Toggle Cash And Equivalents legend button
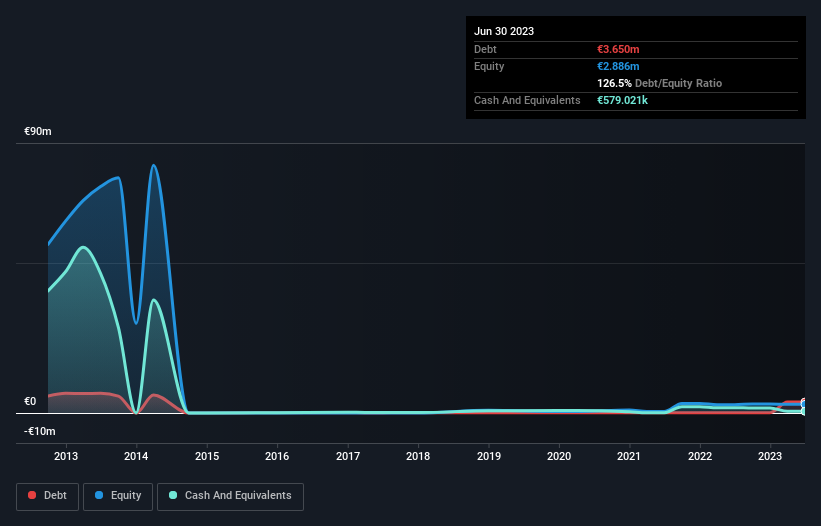 [230, 496]
